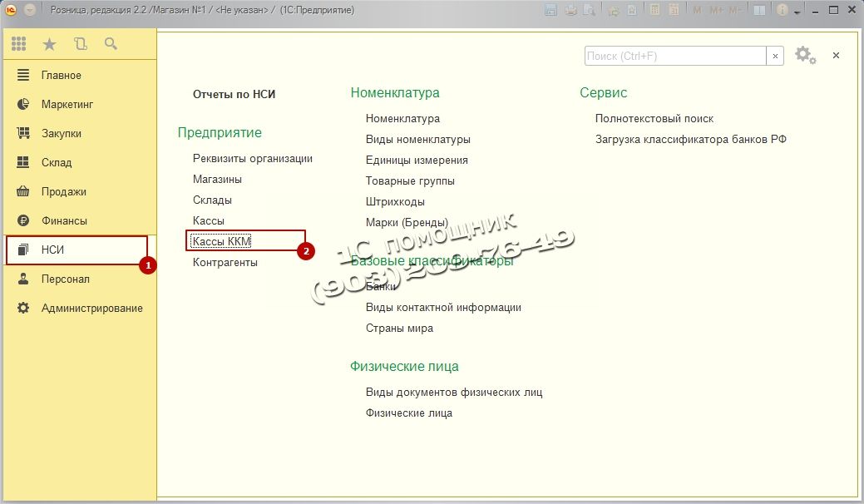Open the Номенклатура list link
Viewport: 864px width, 504px height.
(402, 118)
